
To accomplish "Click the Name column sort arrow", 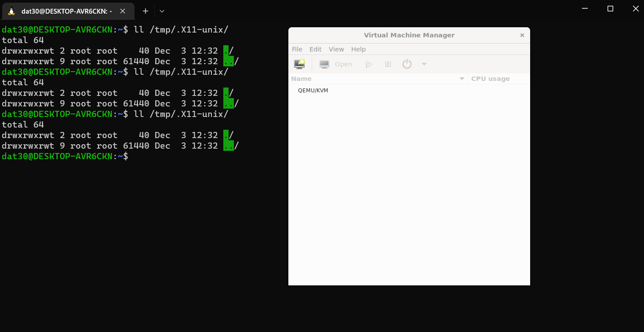I will pos(462,78).
